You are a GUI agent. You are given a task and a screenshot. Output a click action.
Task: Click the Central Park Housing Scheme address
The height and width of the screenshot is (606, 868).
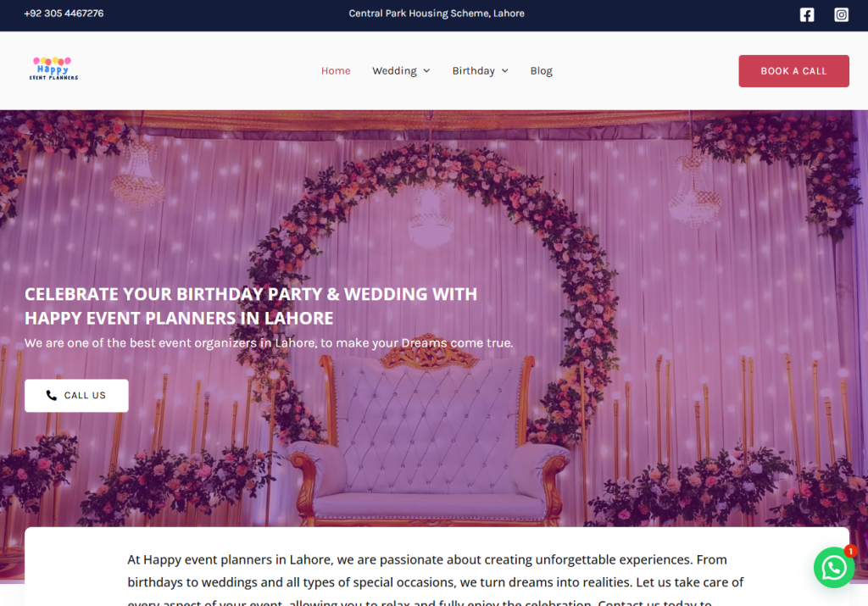(437, 14)
